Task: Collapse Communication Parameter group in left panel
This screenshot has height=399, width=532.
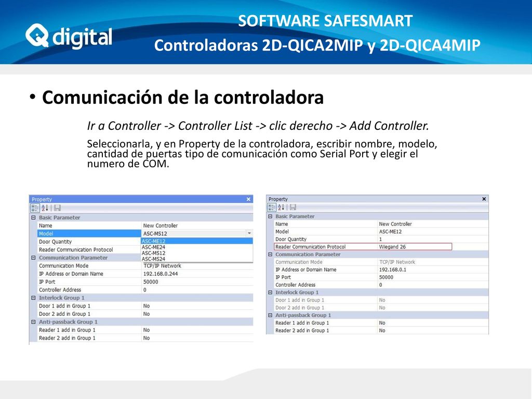Action: (x=34, y=258)
